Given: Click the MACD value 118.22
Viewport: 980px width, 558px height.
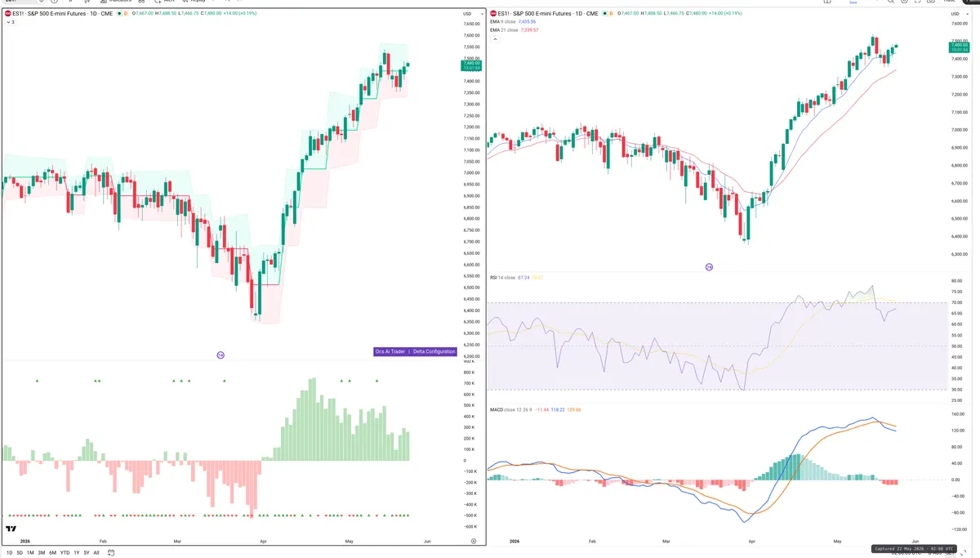Looking at the screenshot, I should click(559, 409).
